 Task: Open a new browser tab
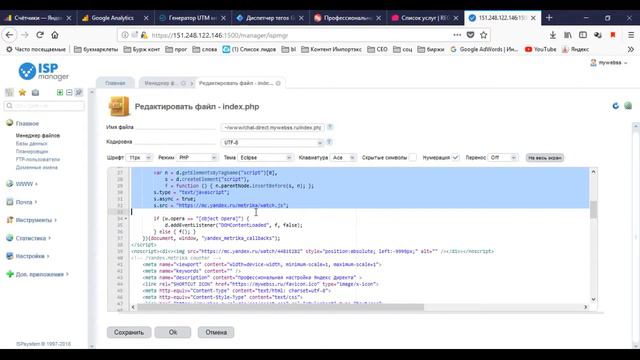click(x=549, y=18)
